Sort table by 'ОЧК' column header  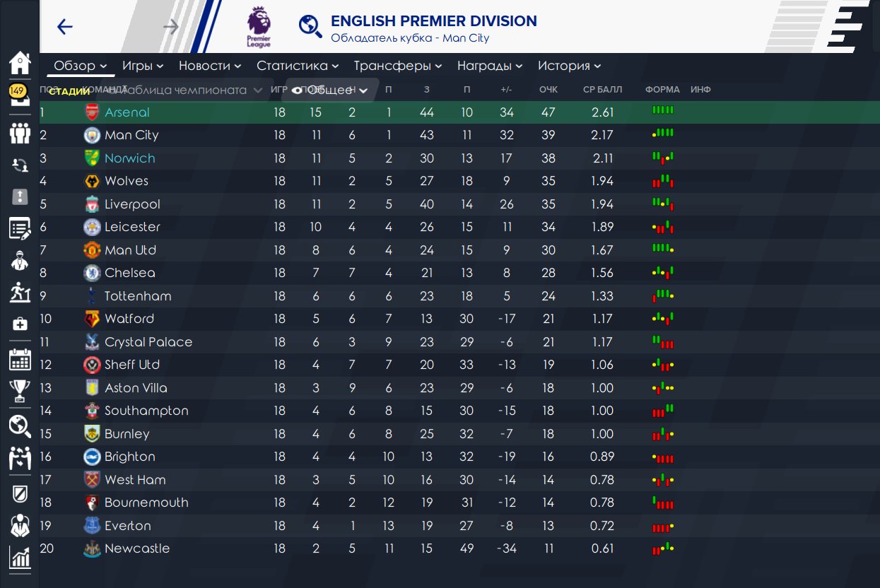(x=548, y=90)
